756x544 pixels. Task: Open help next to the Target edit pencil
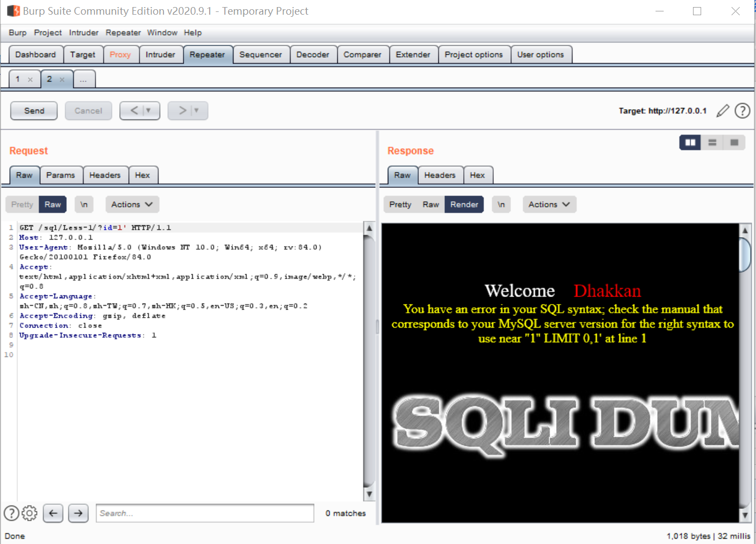pyautogui.click(x=742, y=111)
